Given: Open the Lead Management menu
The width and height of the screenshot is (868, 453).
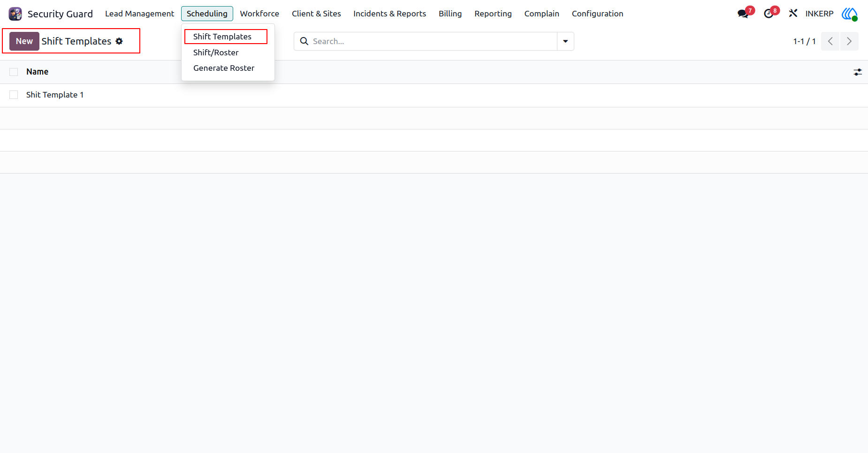Looking at the screenshot, I should point(139,14).
